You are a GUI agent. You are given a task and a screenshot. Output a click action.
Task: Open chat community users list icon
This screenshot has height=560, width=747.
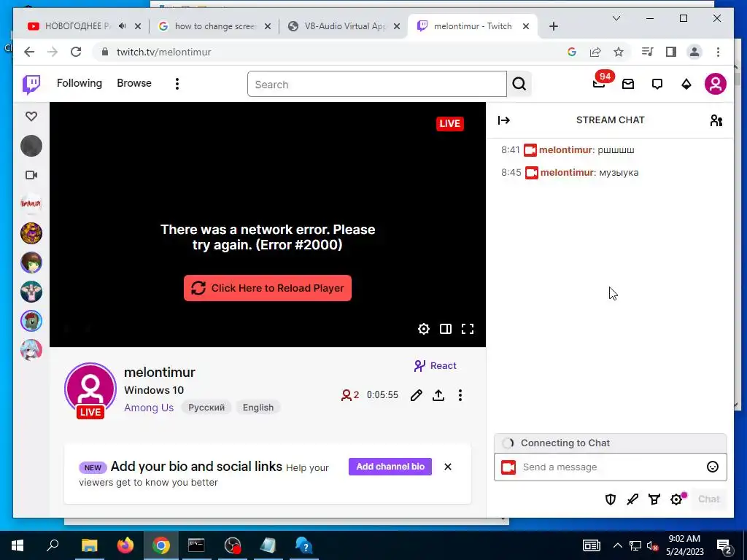click(x=716, y=120)
